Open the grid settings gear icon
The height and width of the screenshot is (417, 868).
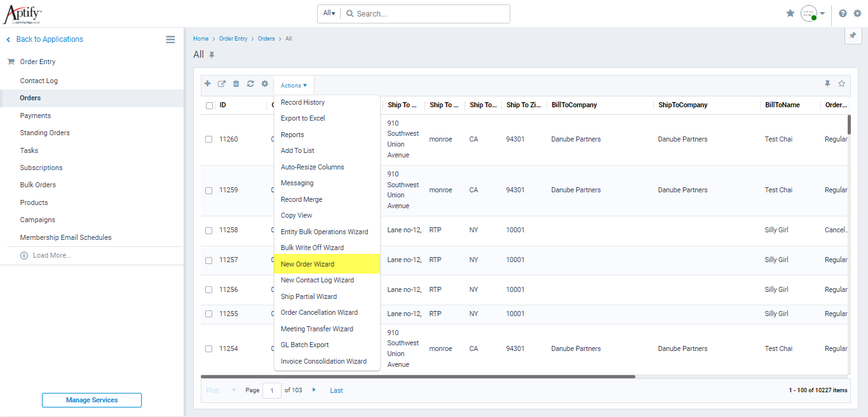click(265, 84)
